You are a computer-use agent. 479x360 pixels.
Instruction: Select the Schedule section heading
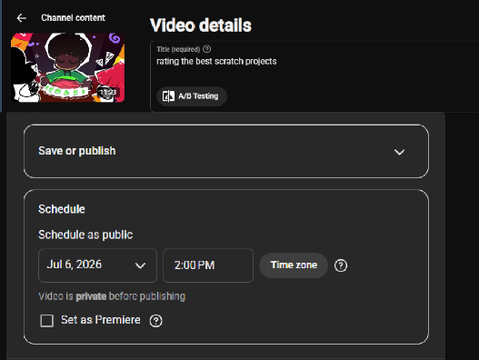[62, 209]
